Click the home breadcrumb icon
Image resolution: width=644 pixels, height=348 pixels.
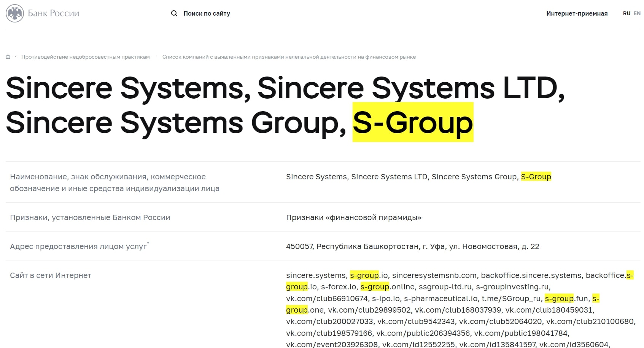[x=8, y=57]
